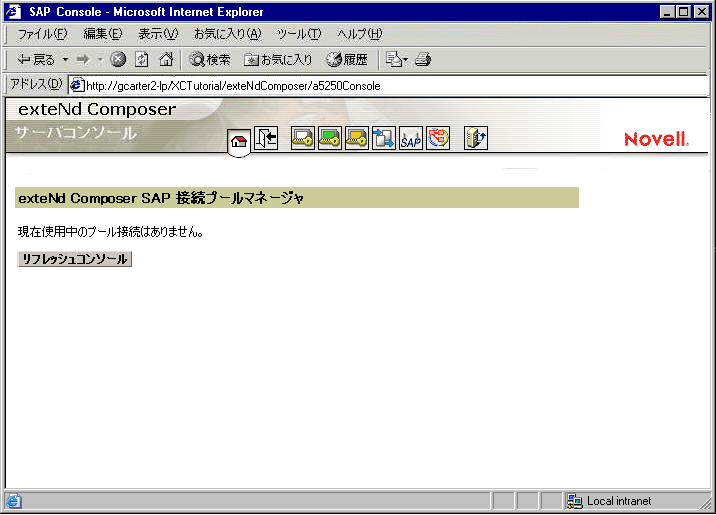Screen dimensions: 716x515
Task: Open the white screen key console icon
Action: [302, 138]
